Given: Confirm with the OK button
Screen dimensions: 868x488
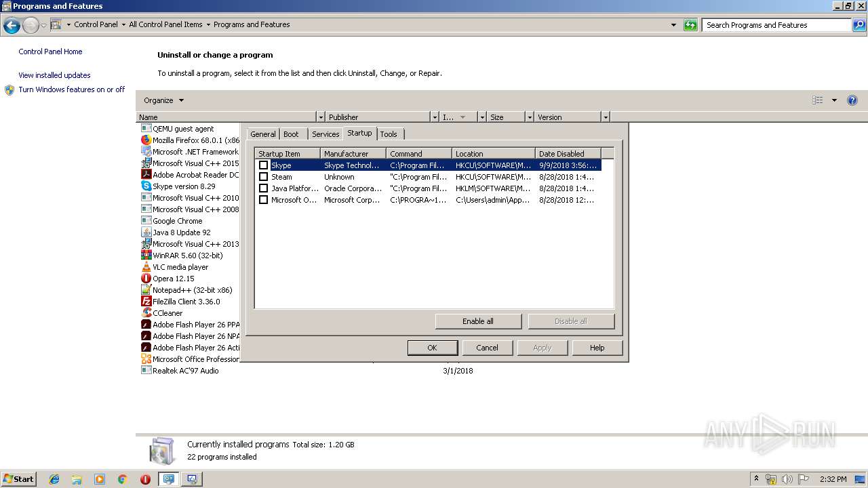Looking at the screenshot, I should (x=432, y=348).
